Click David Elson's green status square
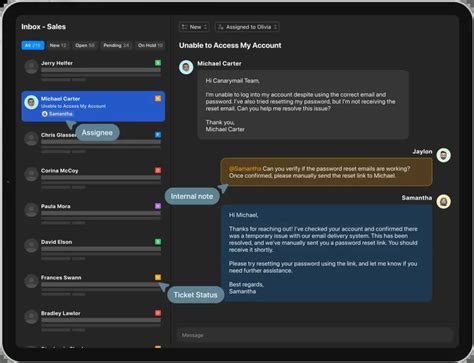This screenshot has width=474, height=363. click(x=158, y=242)
